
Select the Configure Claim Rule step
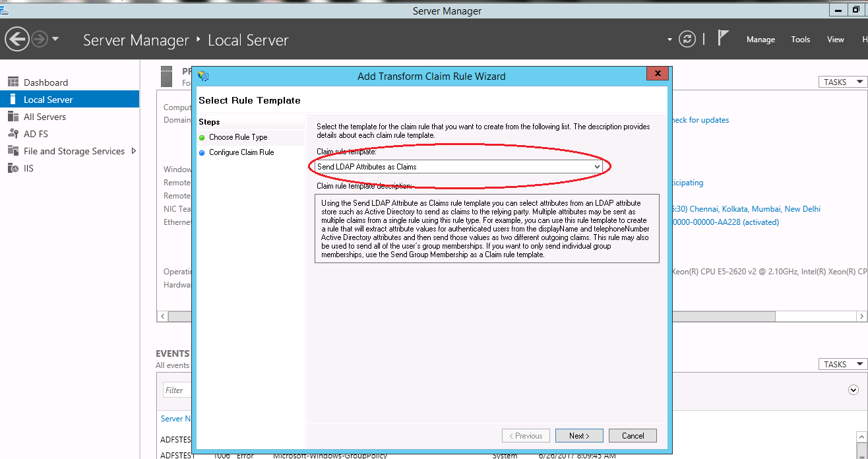coord(241,152)
